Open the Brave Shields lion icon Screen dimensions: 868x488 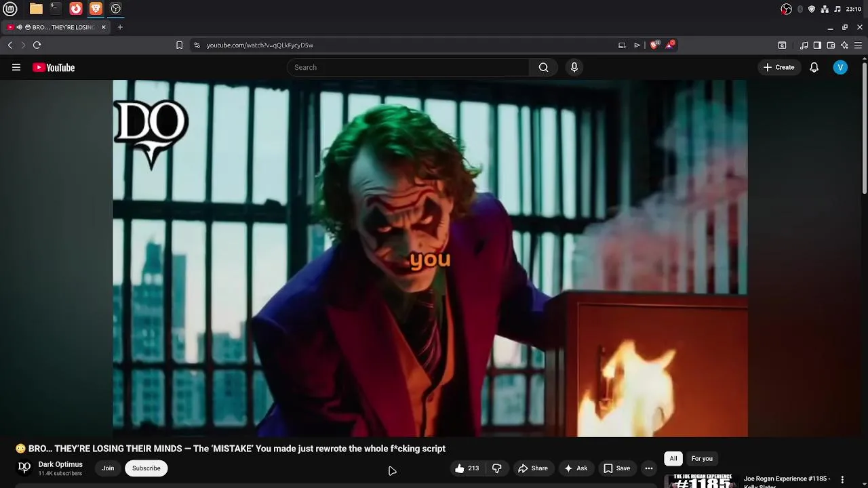tap(654, 45)
